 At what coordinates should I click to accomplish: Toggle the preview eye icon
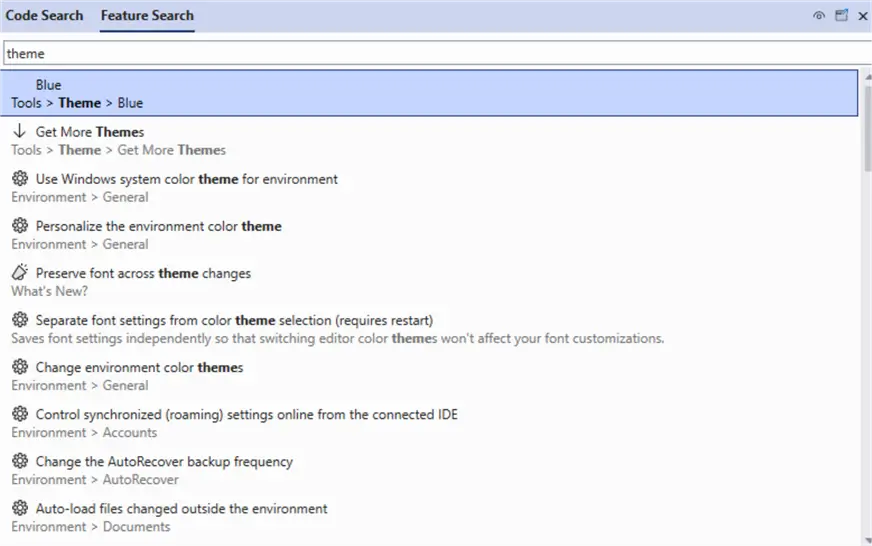pos(819,16)
